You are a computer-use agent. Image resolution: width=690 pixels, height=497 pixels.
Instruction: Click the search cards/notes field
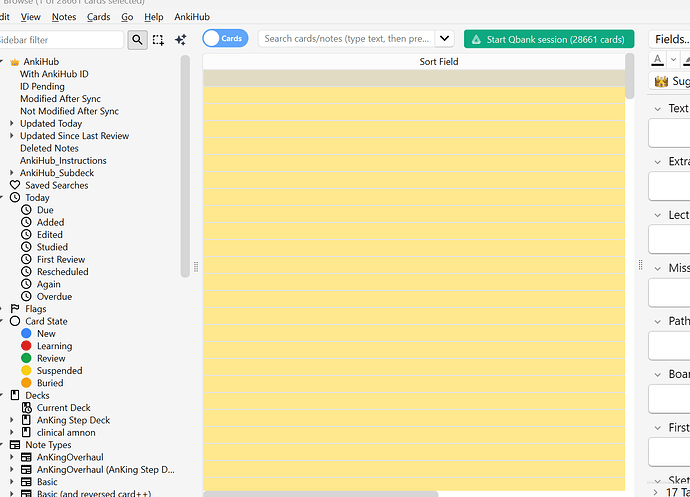pyautogui.click(x=347, y=39)
